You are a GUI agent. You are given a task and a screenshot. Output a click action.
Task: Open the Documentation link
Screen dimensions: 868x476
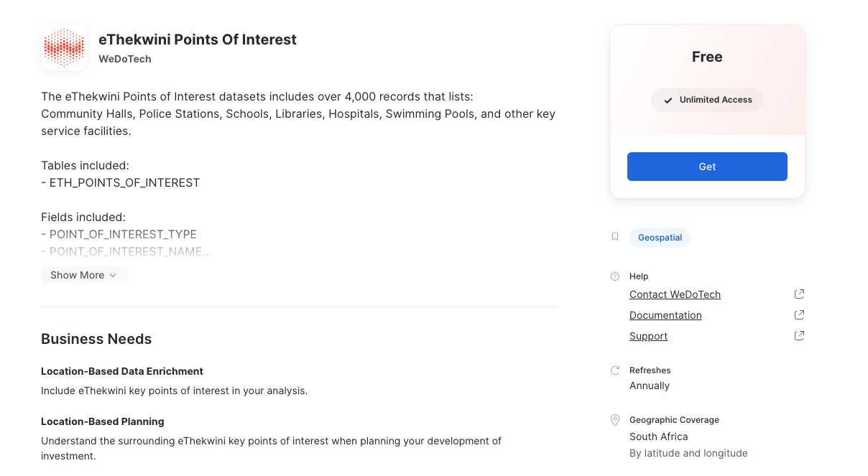click(x=665, y=315)
